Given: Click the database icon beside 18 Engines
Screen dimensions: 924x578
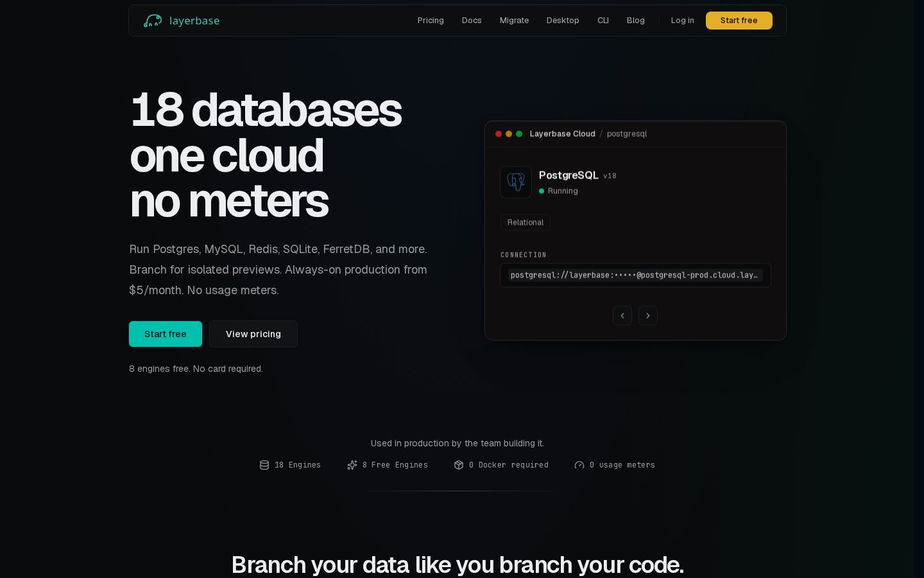Looking at the screenshot, I should (x=264, y=465).
